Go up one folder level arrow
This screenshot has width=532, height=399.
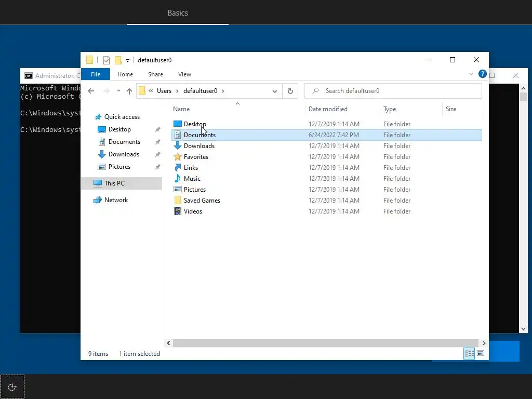pos(129,91)
